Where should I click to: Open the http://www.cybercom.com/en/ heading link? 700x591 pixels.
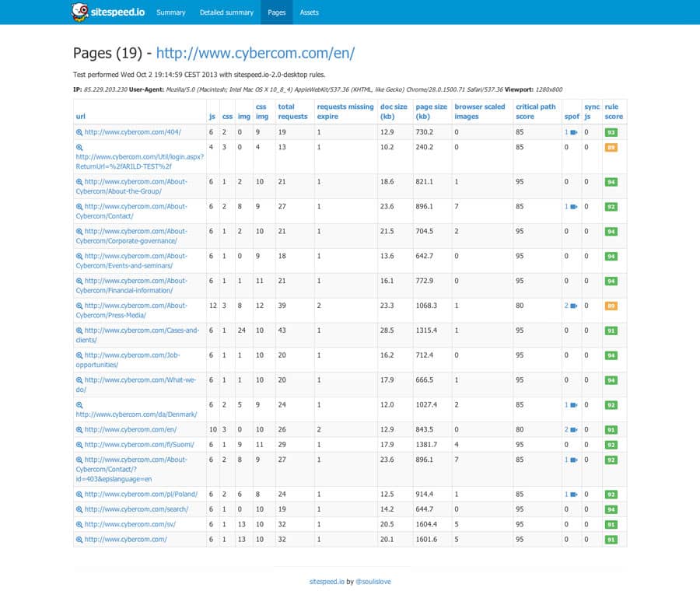click(255, 53)
